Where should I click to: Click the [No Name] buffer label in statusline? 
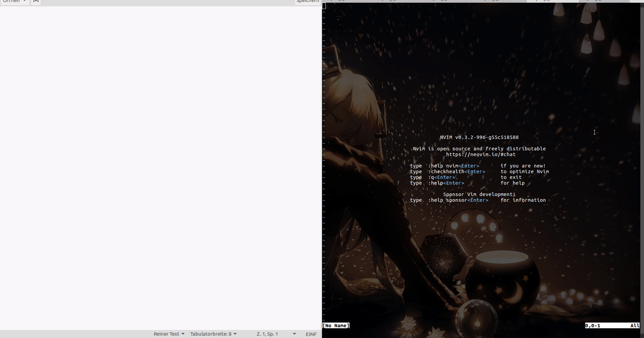336,326
